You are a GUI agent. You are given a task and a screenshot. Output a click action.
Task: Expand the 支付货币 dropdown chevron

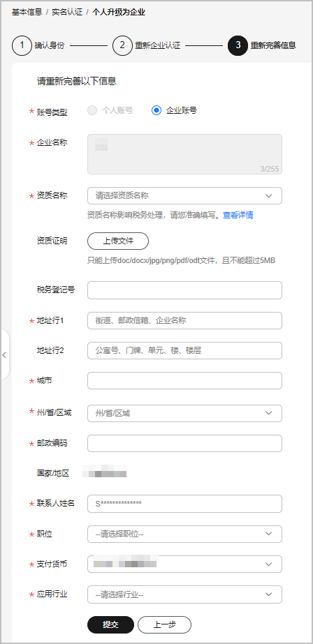(x=268, y=564)
